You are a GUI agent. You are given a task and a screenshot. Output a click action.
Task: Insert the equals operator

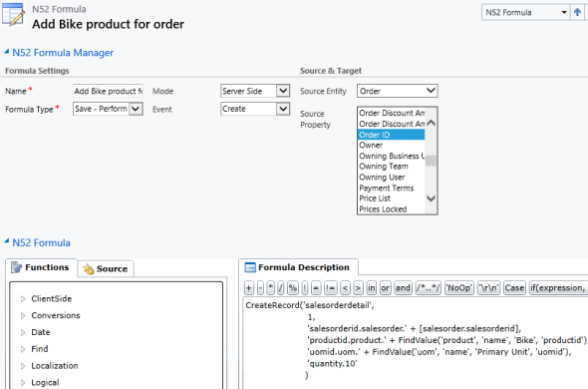click(316, 288)
